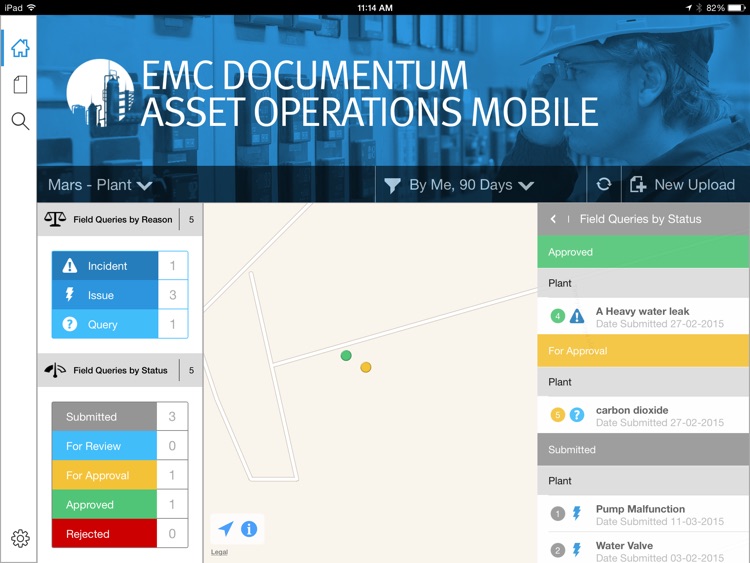Tap Field Queries by Status left header
Viewport: 750px width, 563px height.
[x=120, y=370]
